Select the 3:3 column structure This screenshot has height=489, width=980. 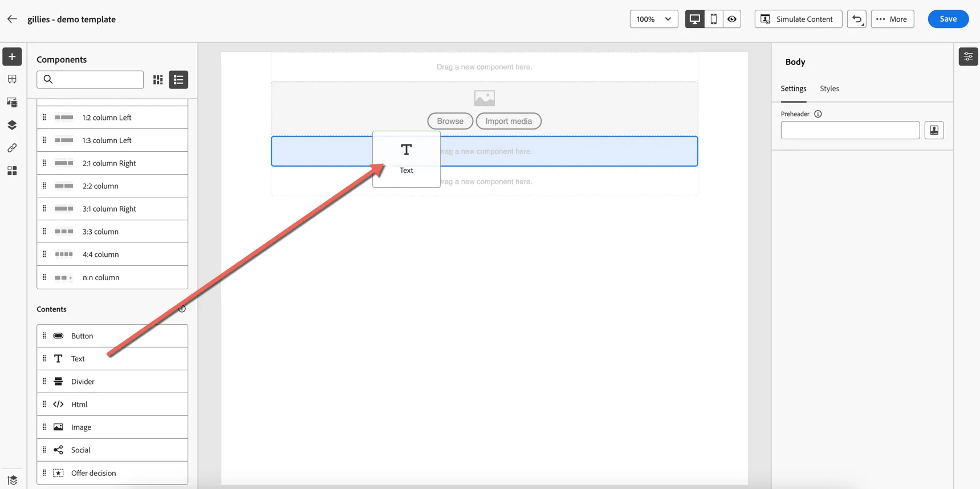(112, 232)
